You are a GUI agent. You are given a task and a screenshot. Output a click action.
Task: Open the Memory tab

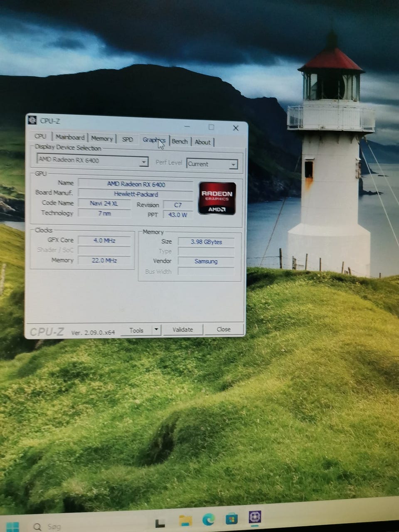(102, 138)
